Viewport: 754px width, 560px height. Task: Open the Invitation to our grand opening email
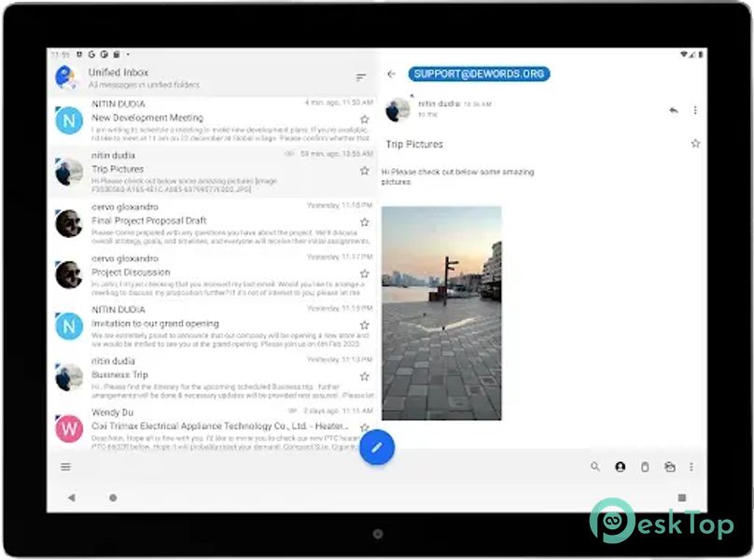[x=214, y=326]
